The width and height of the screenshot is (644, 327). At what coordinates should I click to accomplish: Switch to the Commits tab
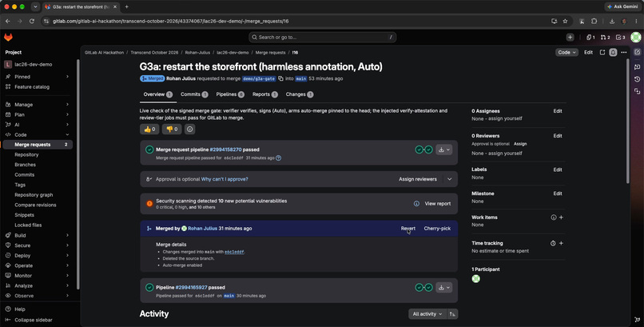[x=194, y=94]
